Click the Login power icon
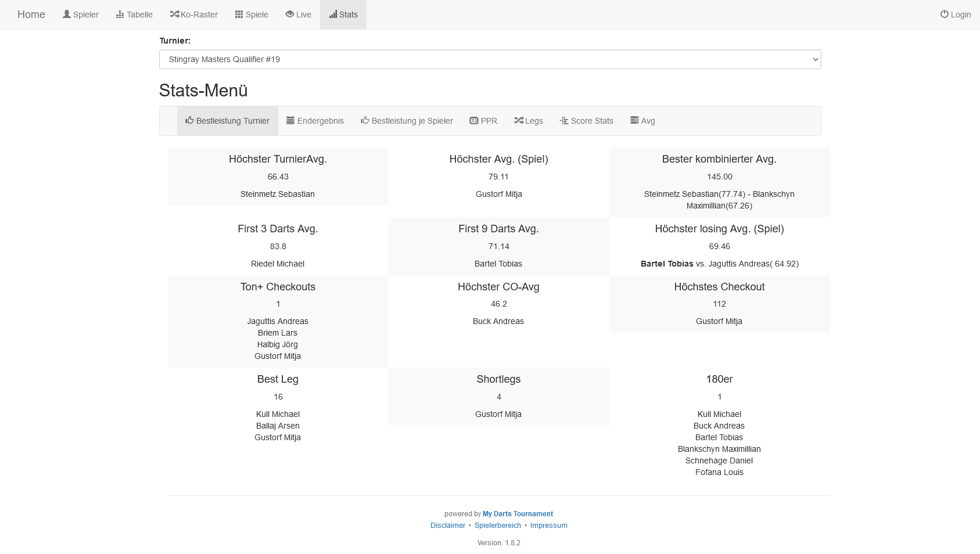The width and height of the screenshot is (980, 554). (944, 14)
